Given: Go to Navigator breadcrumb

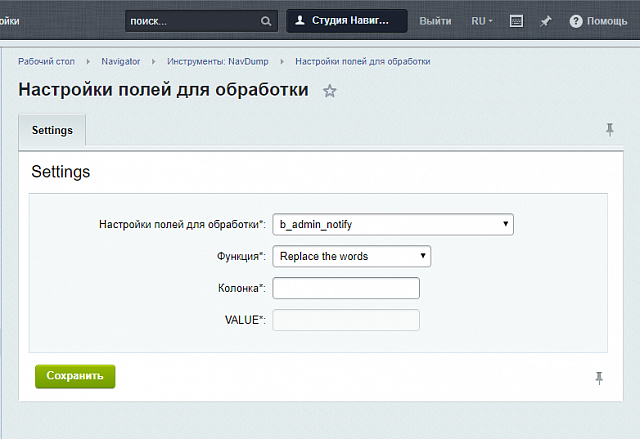Looking at the screenshot, I should pyautogui.click(x=121, y=62).
